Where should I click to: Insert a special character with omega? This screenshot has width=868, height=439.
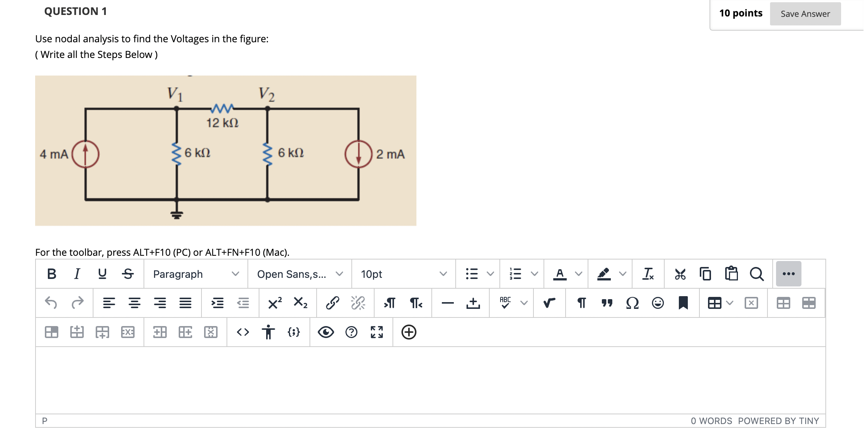click(632, 303)
